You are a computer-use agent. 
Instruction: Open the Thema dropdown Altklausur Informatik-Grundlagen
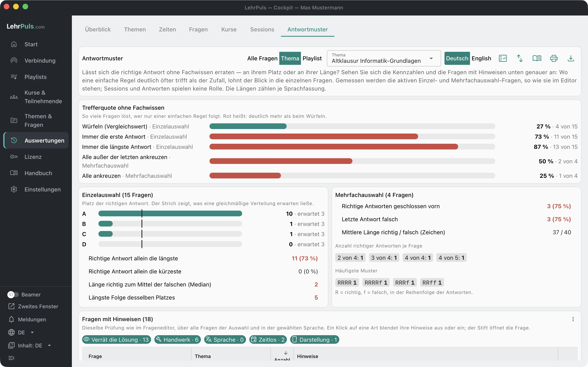point(384,58)
